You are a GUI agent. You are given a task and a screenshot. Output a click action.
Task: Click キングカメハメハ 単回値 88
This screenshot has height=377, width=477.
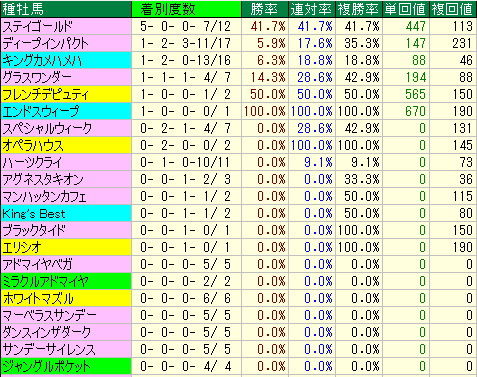[419, 60]
